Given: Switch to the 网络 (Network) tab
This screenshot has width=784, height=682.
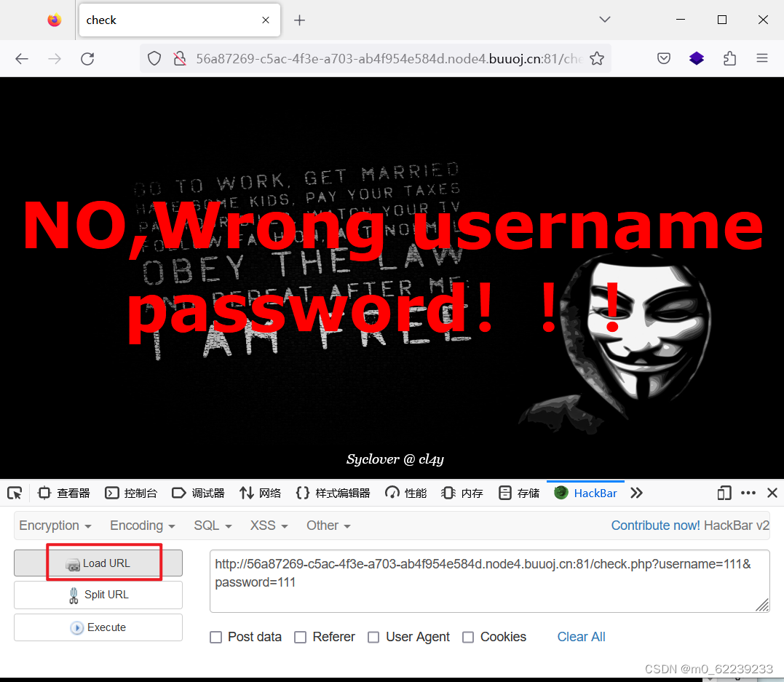Looking at the screenshot, I should [x=260, y=493].
